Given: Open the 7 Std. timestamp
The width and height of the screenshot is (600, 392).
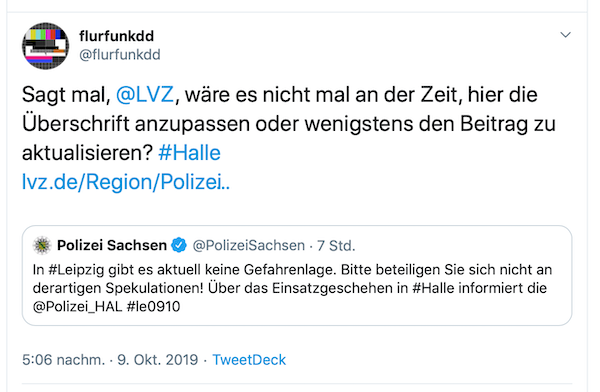Looking at the screenshot, I should (336, 245).
